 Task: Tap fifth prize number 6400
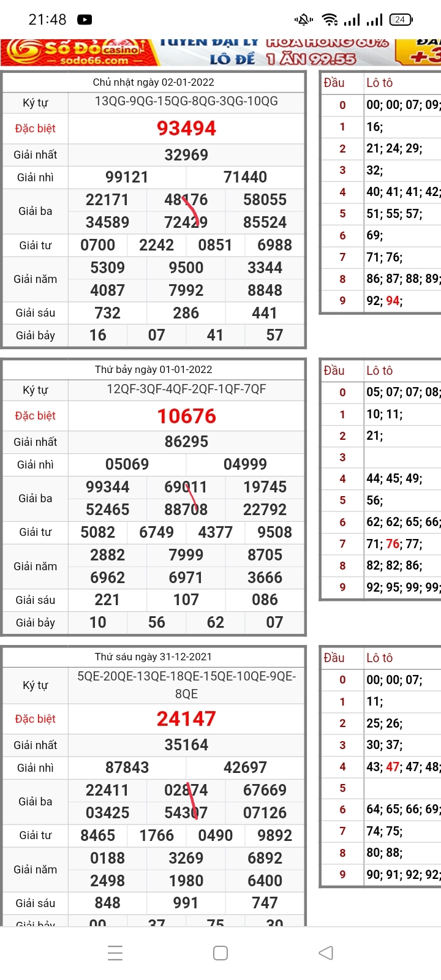265,881
